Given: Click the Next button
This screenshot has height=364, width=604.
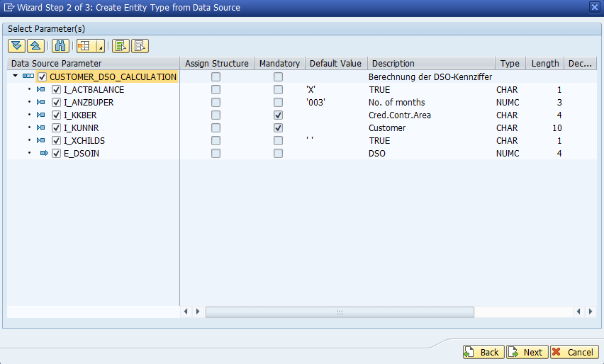Looking at the screenshot, I should (527, 352).
